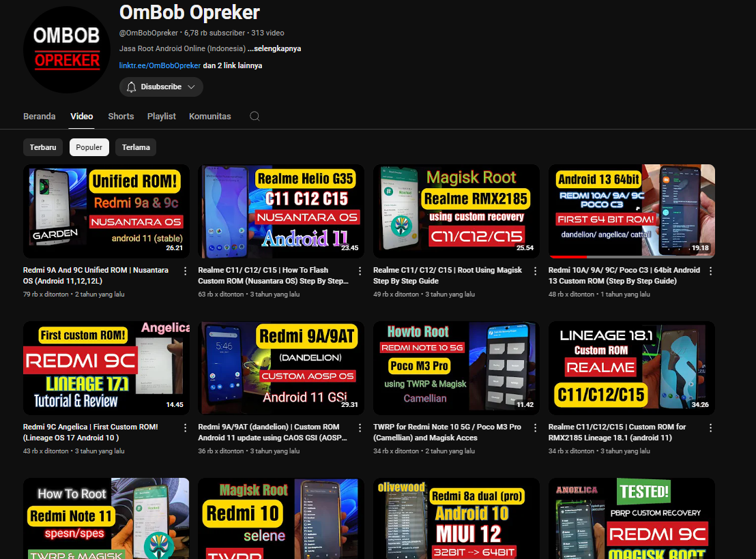This screenshot has height=559, width=756.
Task: Open the Playlist tab
Action: coord(162,116)
